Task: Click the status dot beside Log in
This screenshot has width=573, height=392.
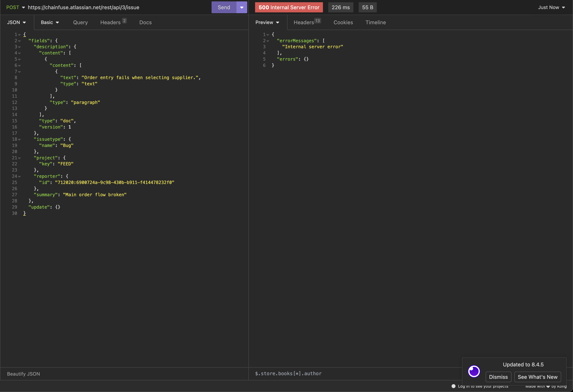Action: pos(453,386)
